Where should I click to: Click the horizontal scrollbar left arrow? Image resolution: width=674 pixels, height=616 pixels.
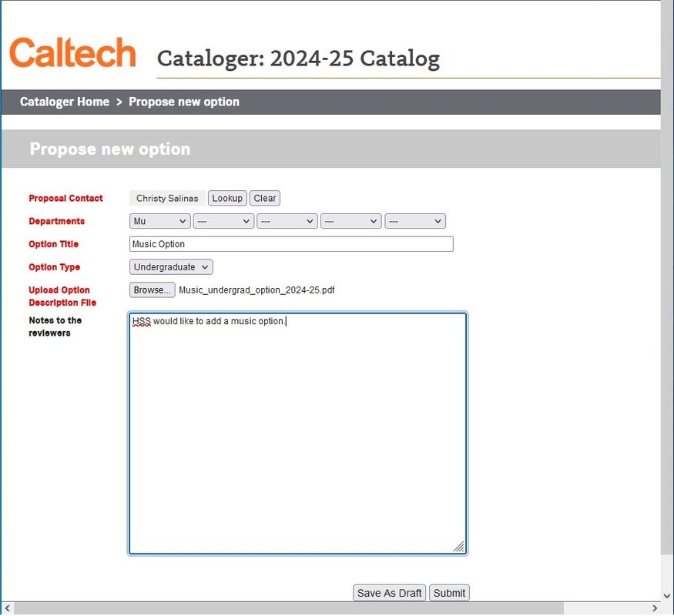[7, 609]
